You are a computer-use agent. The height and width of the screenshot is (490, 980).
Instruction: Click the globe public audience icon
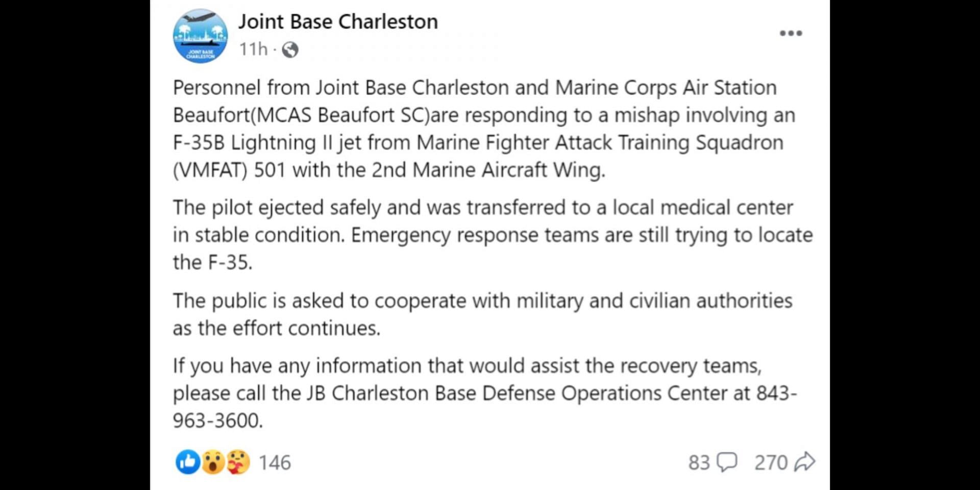click(x=290, y=50)
